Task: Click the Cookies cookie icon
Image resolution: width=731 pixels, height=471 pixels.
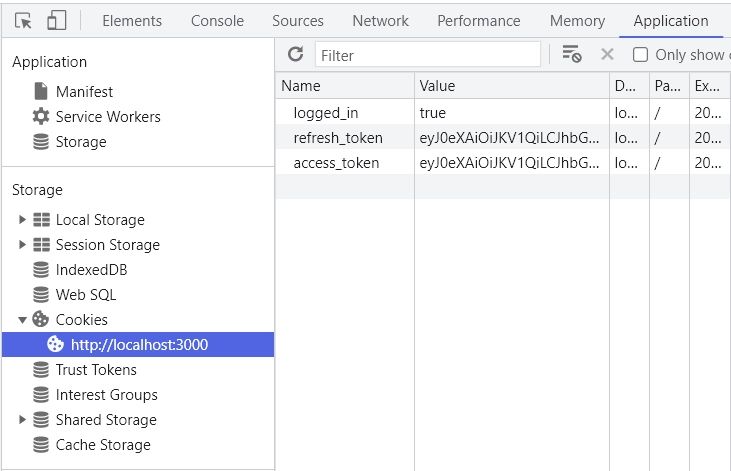Action: pos(41,319)
